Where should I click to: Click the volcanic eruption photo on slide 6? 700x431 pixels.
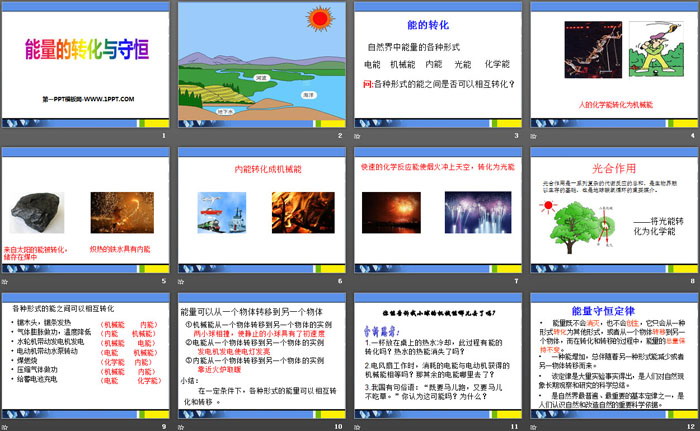click(294, 212)
